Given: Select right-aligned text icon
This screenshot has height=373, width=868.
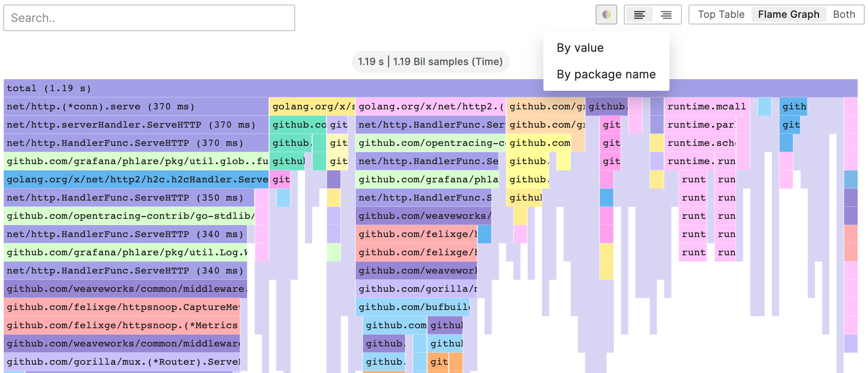Looking at the screenshot, I should coord(666,15).
